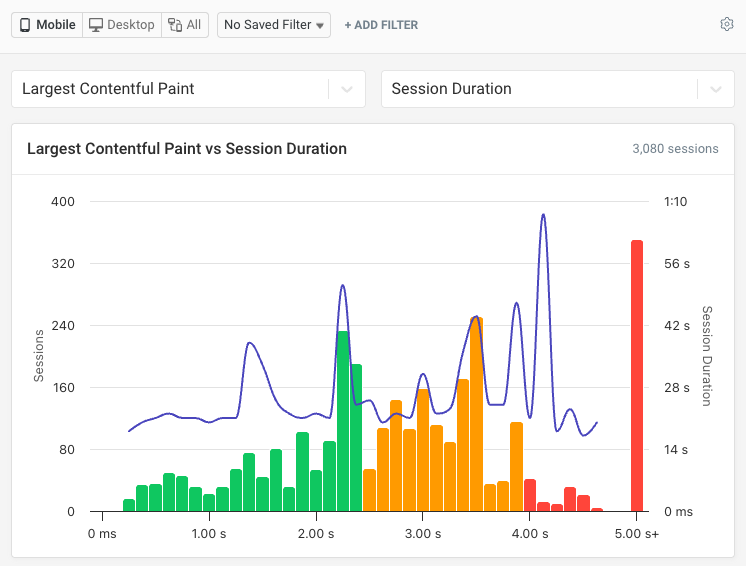Switch to Desktop device view
This screenshot has height=566, width=746.
point(122,25)
